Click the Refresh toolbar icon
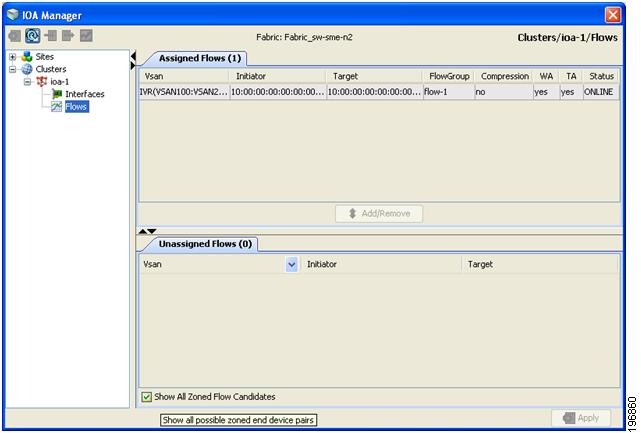Image resolution: width=641 pixels, height=433 pixels. click(33, 36)
